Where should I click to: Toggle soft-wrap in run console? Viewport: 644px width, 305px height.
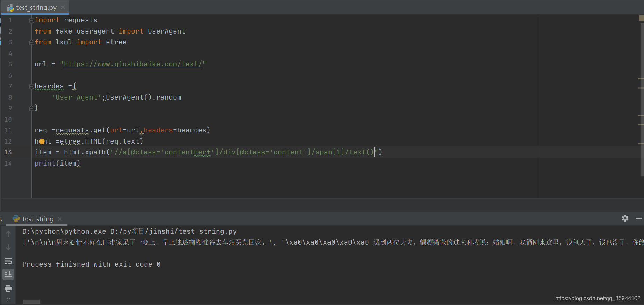(x=8, y=261)
